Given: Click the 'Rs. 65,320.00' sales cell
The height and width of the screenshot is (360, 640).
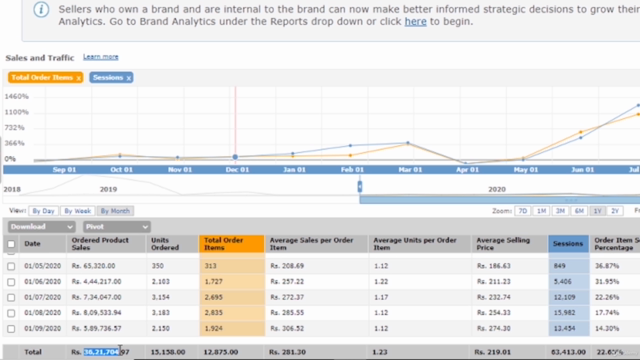Looking at the screenshot, I should [93, 266].
